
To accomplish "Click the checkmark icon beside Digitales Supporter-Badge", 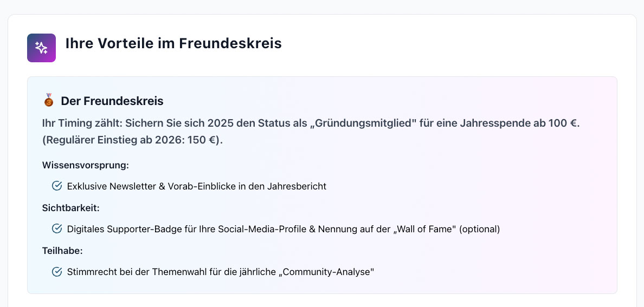I will 57,228.
